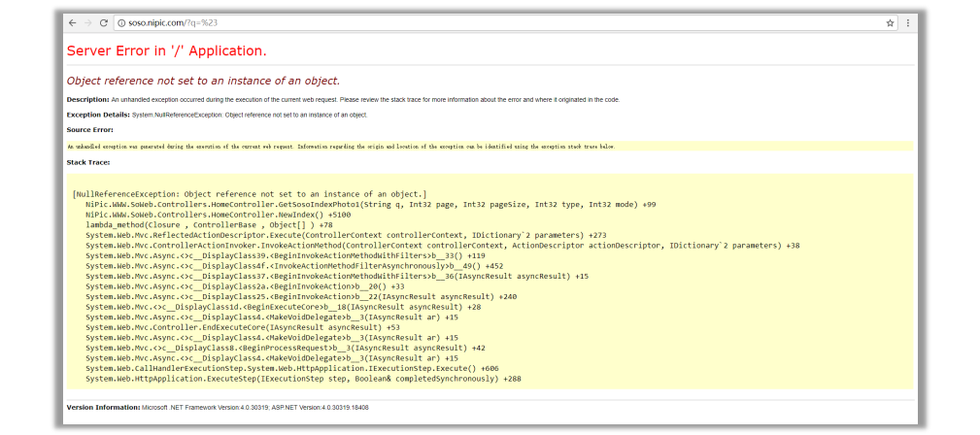Click the HomeController.NewIndex() +5100 line
The image size is (980, 435).
coord(219,215)
